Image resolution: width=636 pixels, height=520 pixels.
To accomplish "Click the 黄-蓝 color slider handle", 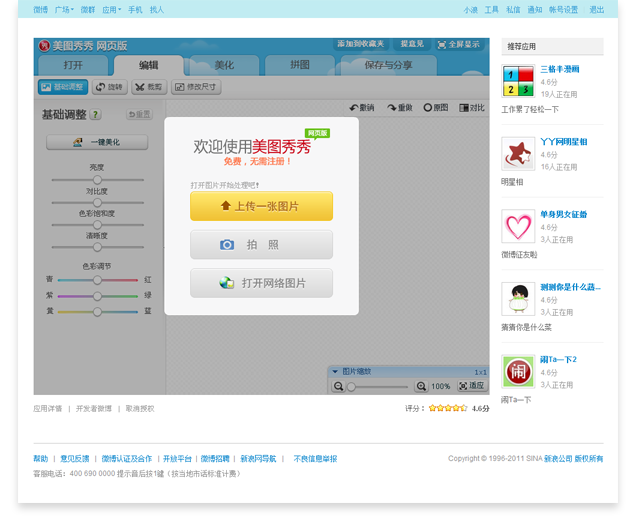I will pos(97,312).
